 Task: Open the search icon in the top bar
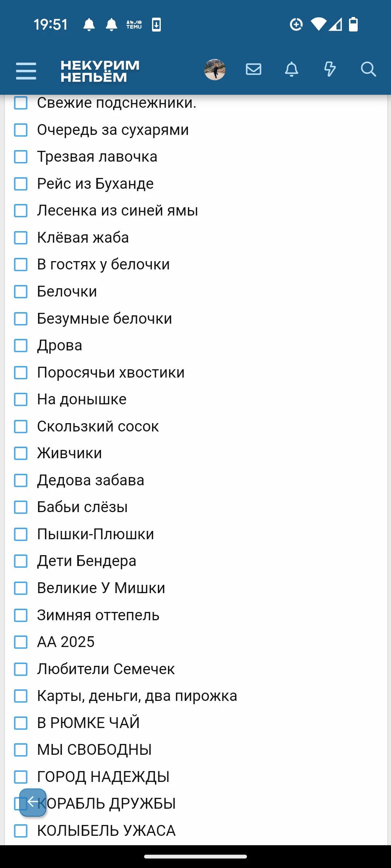tap(369, 69)
